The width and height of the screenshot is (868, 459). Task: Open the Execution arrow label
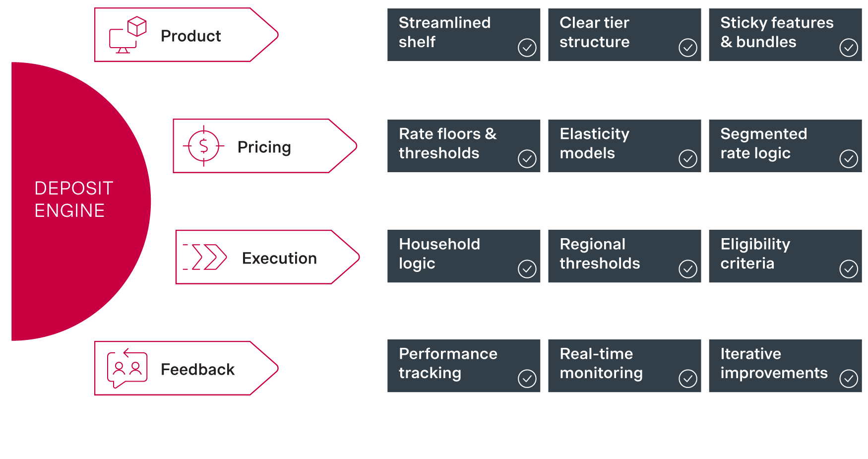[x=279, y=258]
